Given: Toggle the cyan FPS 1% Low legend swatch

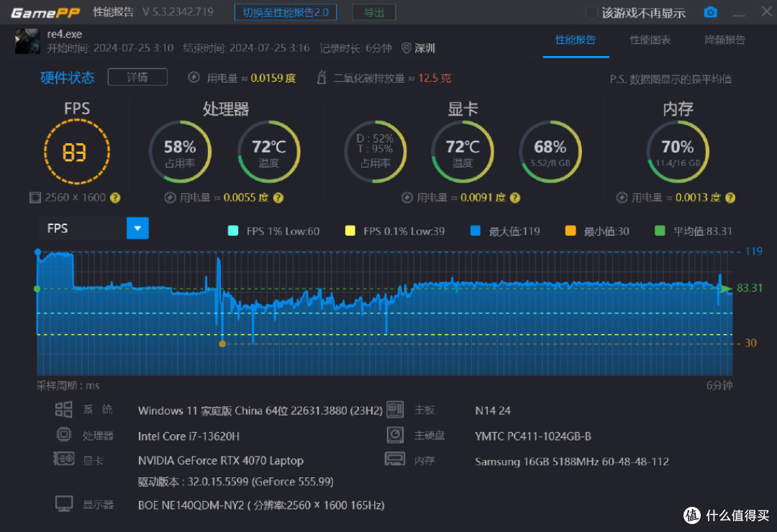Looking at the screenshot, I should 233,231.
